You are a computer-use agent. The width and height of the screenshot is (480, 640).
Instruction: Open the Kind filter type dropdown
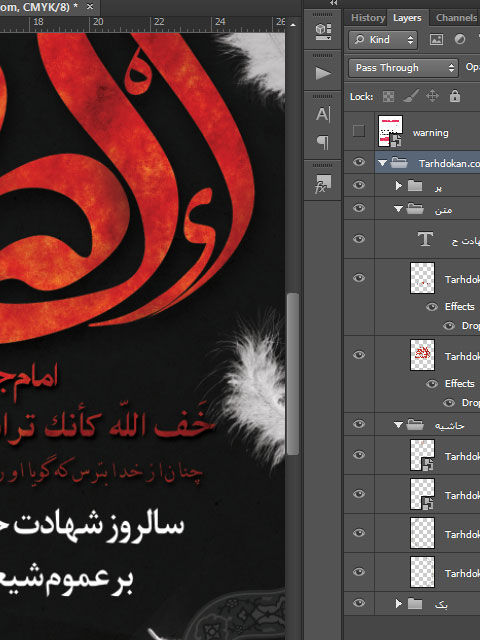383,40
